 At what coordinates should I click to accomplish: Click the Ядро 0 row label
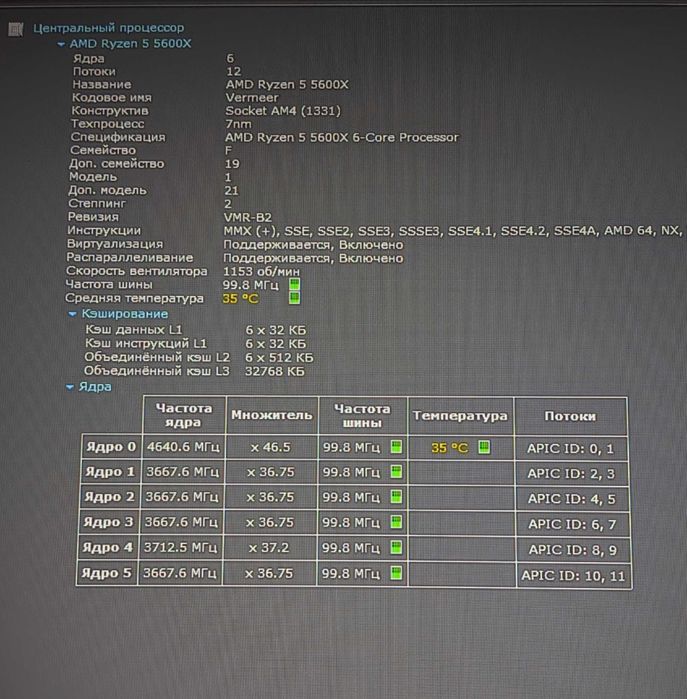click(111, 447)
